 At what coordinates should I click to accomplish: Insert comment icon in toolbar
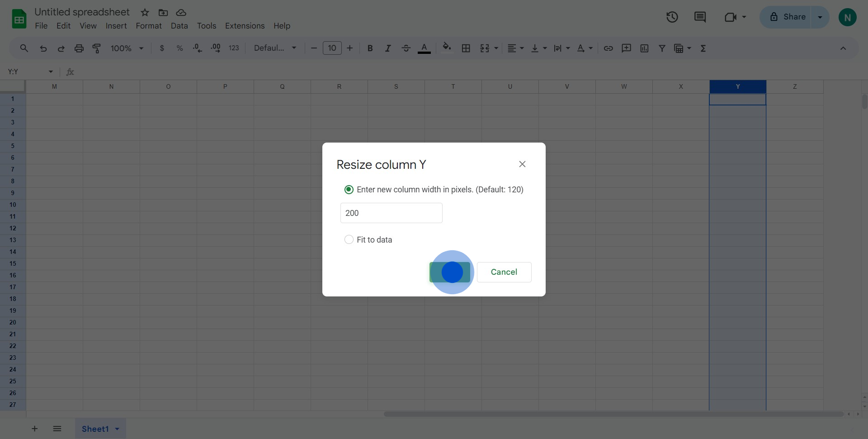point(626,48)
